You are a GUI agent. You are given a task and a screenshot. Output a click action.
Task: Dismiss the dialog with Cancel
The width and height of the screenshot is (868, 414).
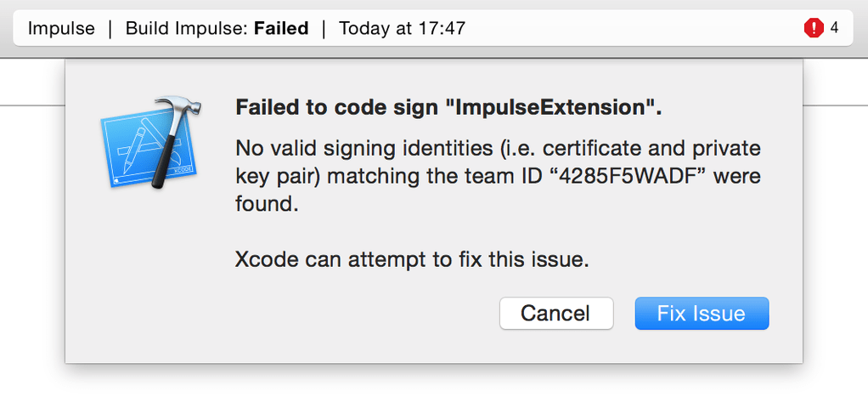(x=555, y=314)
